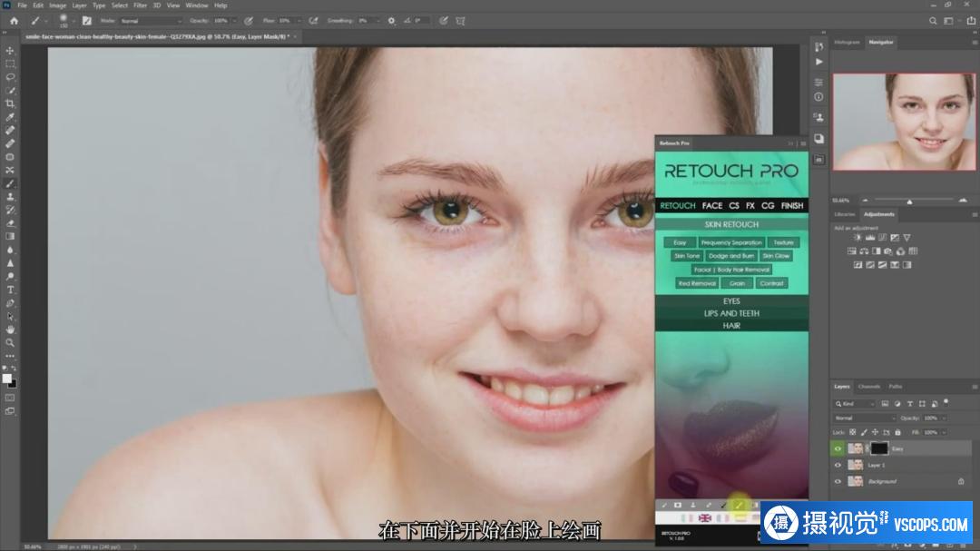Click the Skin Tone button
The width and height of the screenshot is (980, 551).
(x=686, y=256)
